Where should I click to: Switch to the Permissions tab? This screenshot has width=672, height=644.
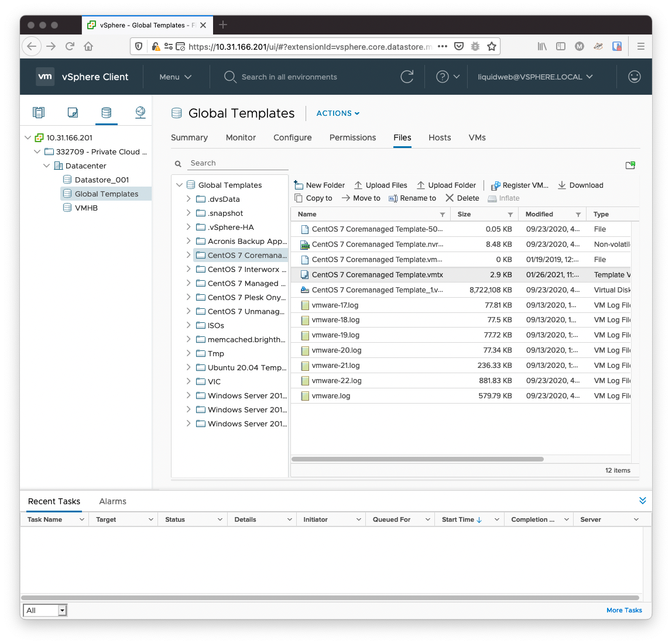[352, 137]
